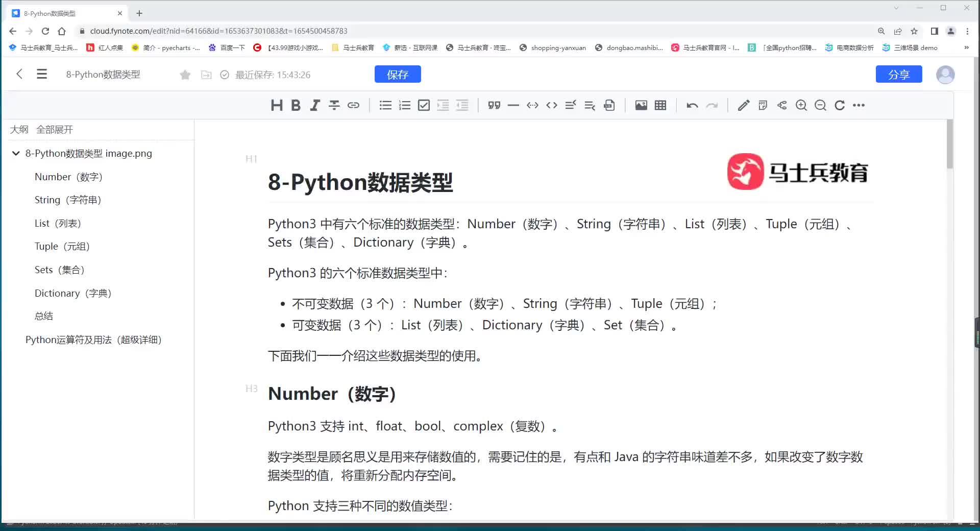Open a new browser tab
Screen dimensions: 980x531
139,13
